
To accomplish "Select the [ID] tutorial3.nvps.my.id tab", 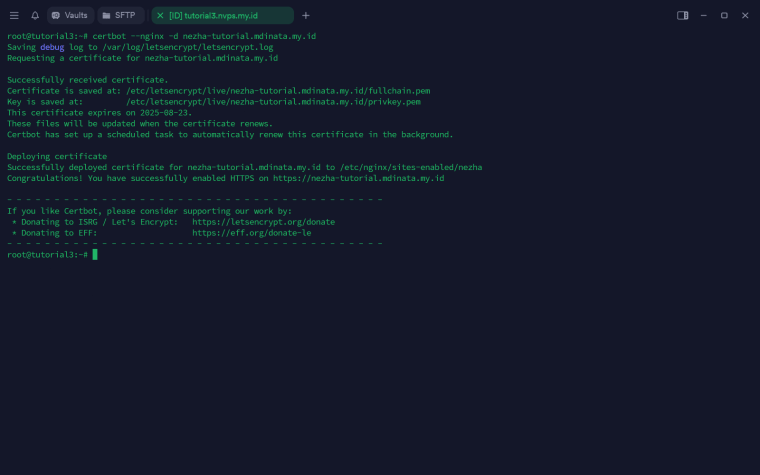I will pos(222,16).
